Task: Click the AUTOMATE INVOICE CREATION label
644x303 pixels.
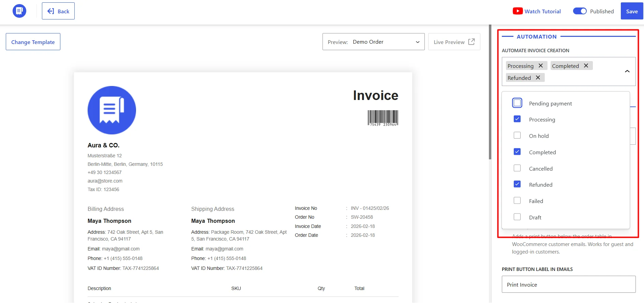Action: pyautogui.click(x=536, y=50)
